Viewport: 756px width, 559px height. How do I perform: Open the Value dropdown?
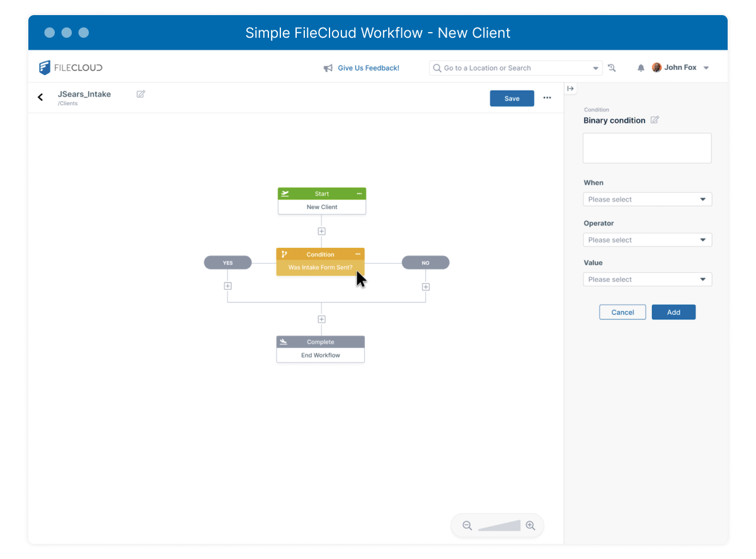[648, 279]
